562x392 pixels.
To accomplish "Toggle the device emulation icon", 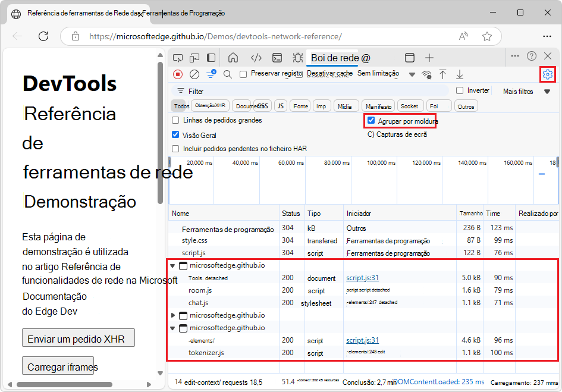I will [193, 57].
